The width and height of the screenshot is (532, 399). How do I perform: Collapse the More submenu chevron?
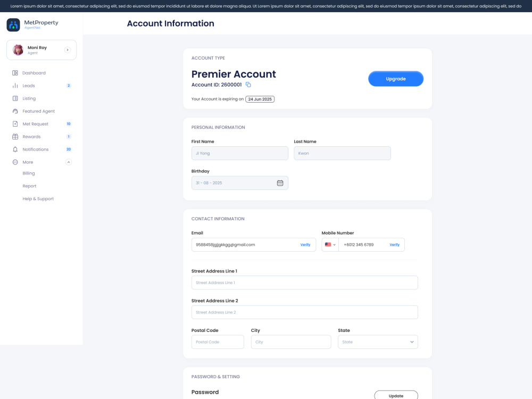click(x=69, y=162)
